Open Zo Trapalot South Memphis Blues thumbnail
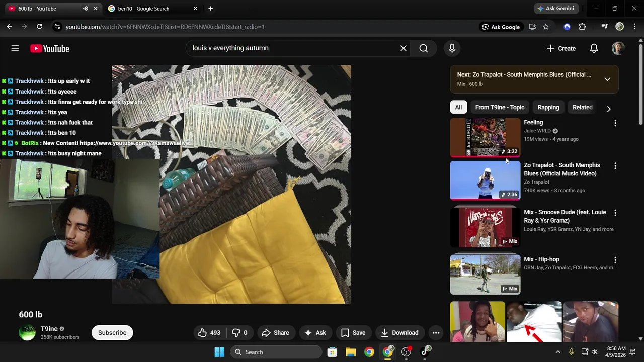 (x=485, y=180)
